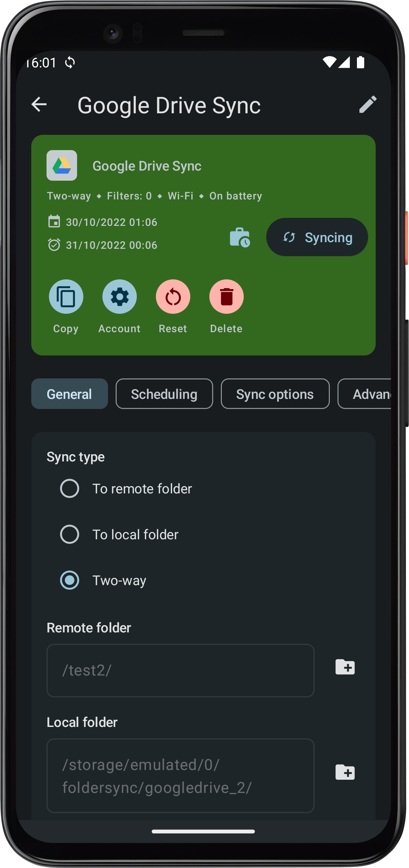Tap the back arrow icon
The height and width of the screenshot is (868, 409).
[x=39, y=104]
